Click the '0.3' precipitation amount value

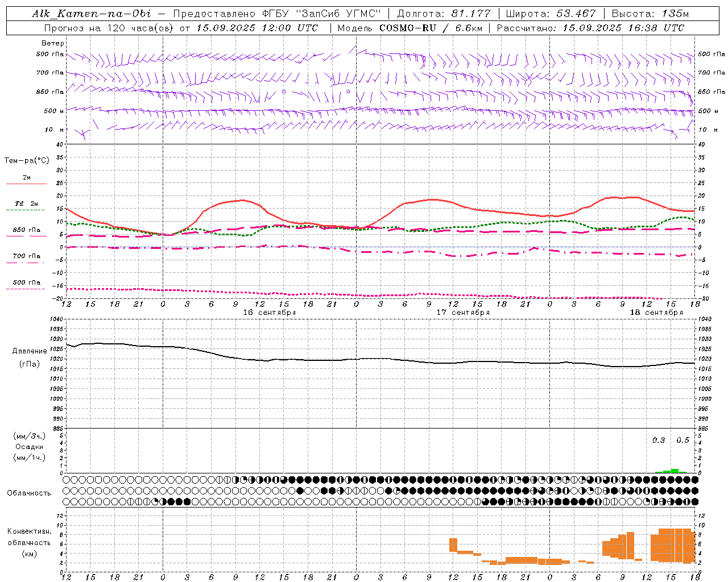click(659, 440)
